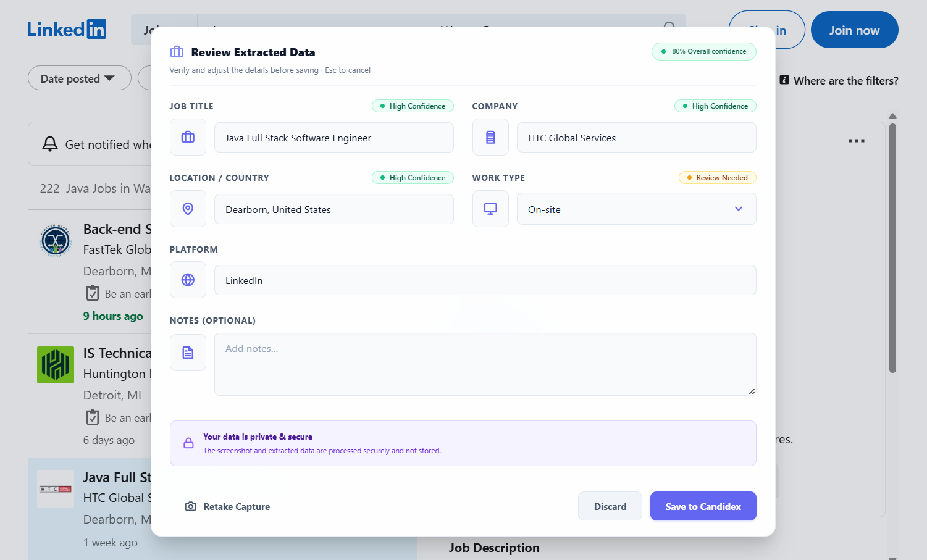Click High Confidence badge for Location
Viewport: 927px width, 560px height.
[x=413, y=178]
